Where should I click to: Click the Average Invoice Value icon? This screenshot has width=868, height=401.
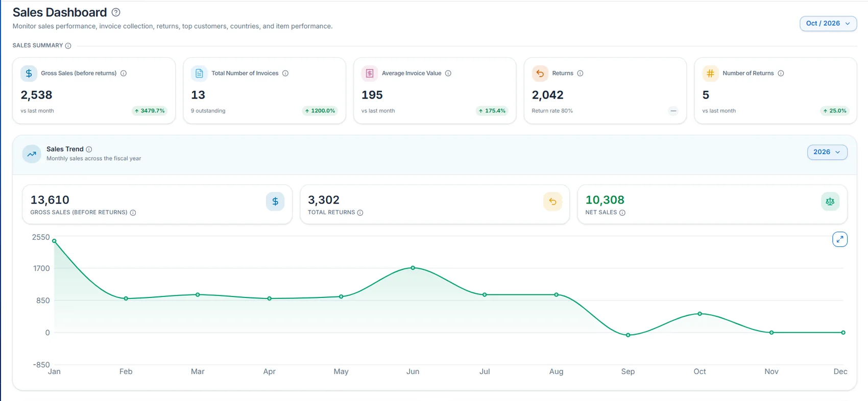(370, 73)
